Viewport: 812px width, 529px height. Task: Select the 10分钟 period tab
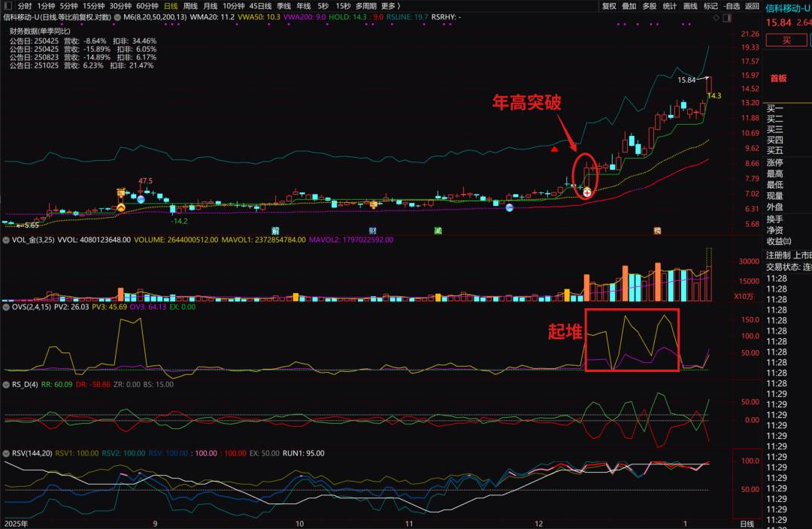[x=234, y=6]
